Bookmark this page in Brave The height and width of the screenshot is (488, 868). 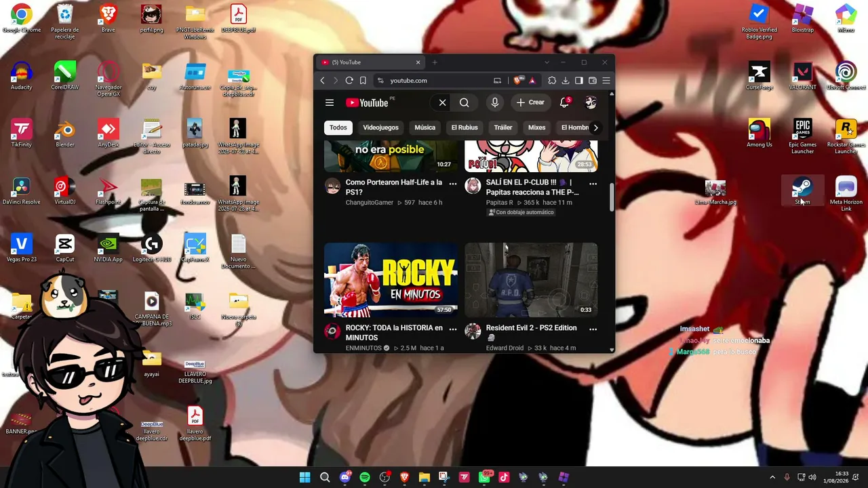pos(363,81)
